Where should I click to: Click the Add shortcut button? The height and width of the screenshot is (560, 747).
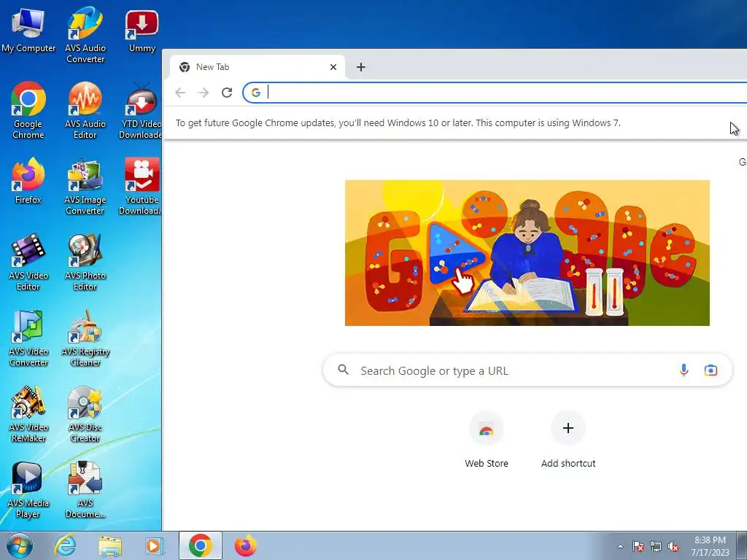568,440
